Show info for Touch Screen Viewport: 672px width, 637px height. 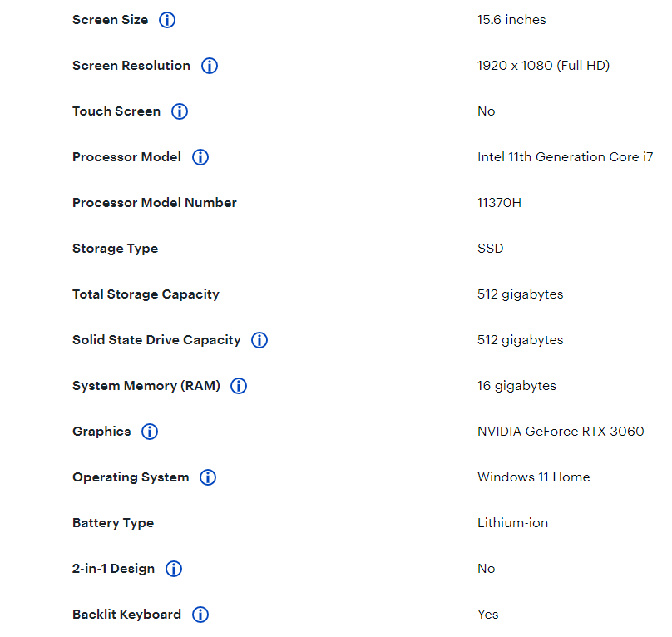pos(180,111)
